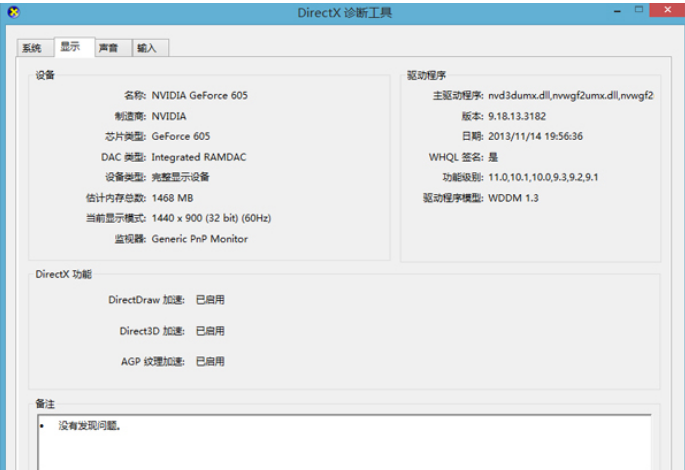The height and width of the screenshot is (470, 685).
Task: Go to the 输入 tab
Action: click(x=150, y=48)
